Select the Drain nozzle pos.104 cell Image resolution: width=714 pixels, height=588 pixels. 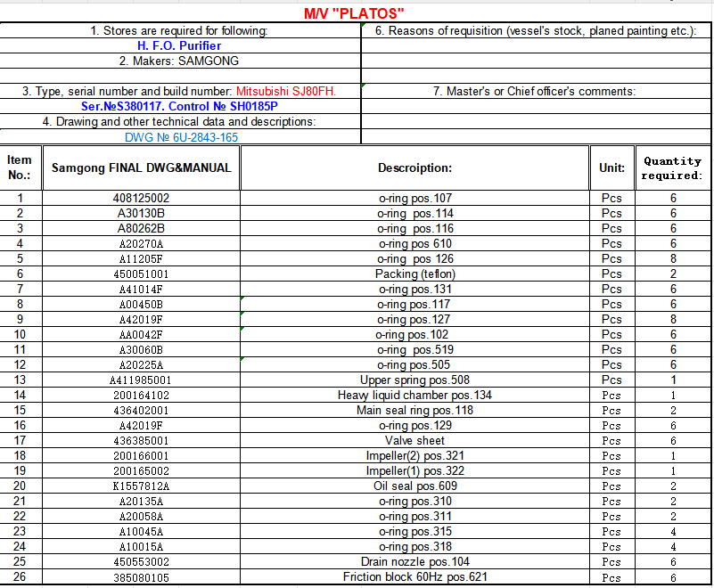(x=414, y=561)
